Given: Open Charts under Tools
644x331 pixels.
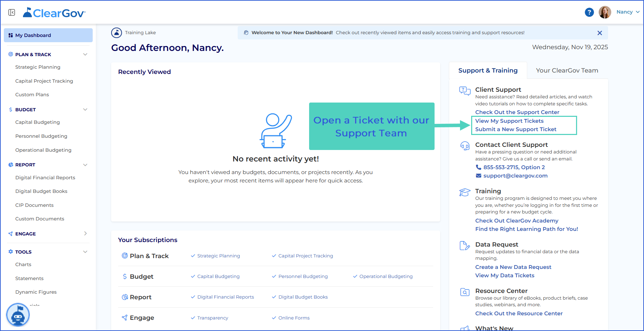Looking at the screenshot, I should (x=23, y=264).
